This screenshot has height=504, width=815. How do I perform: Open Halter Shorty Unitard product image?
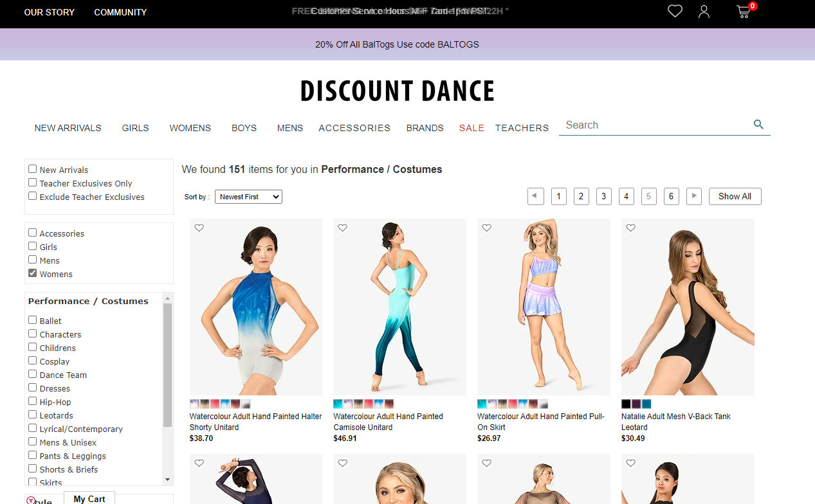[256, 307]
